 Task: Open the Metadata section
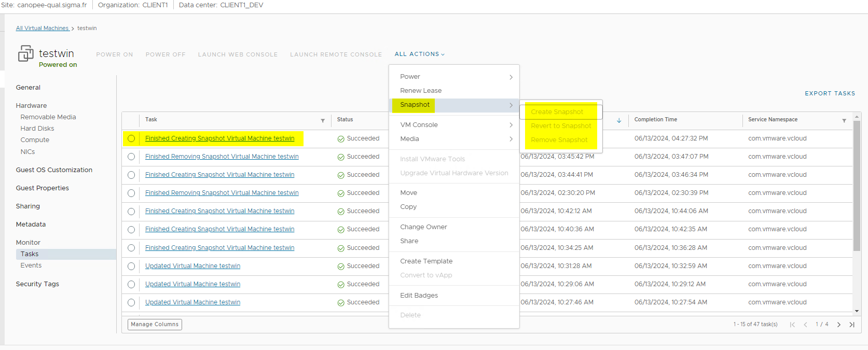31,225
